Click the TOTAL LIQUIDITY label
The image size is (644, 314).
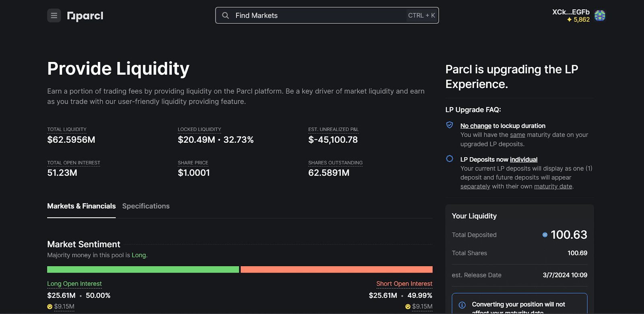pyautogui.click(x=67, y=129)
